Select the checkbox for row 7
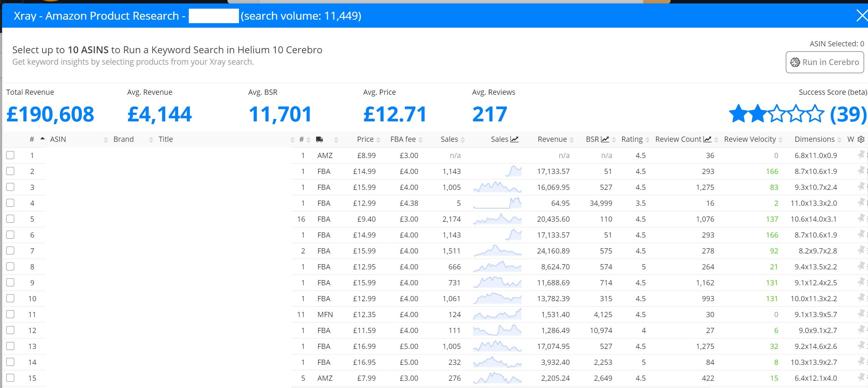Screen dimensions: 868x388 click(10, 251)
